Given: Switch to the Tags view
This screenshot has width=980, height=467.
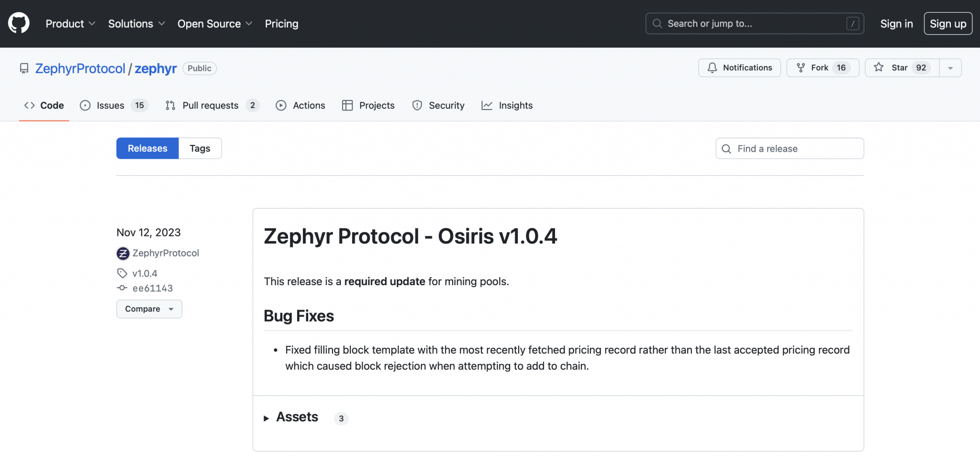Looking at the screenshot, I should point(200,148).
